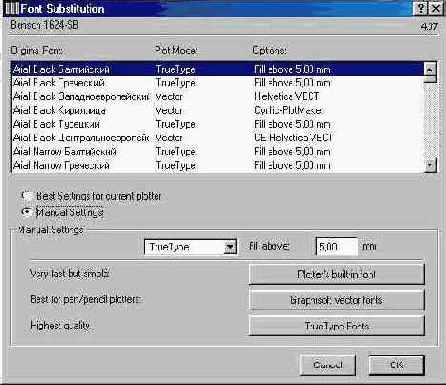Screen dimensions: 446x385
Task: Close the Font Substitution dialog
Action: coord(435,8)
